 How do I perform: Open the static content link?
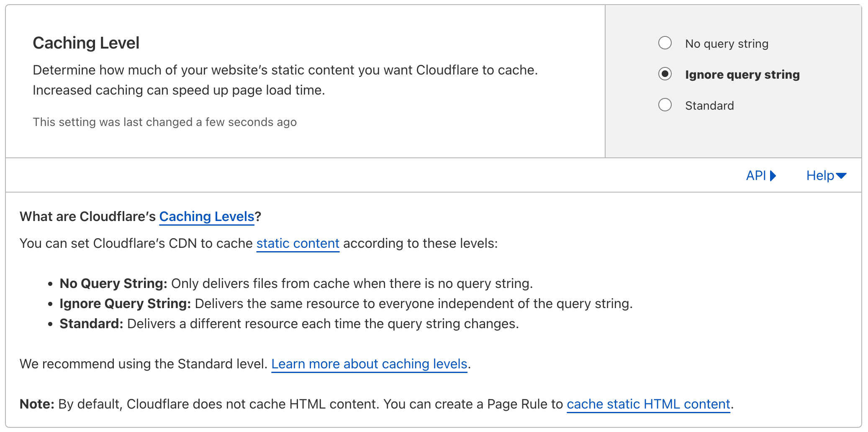pos(298,243)
